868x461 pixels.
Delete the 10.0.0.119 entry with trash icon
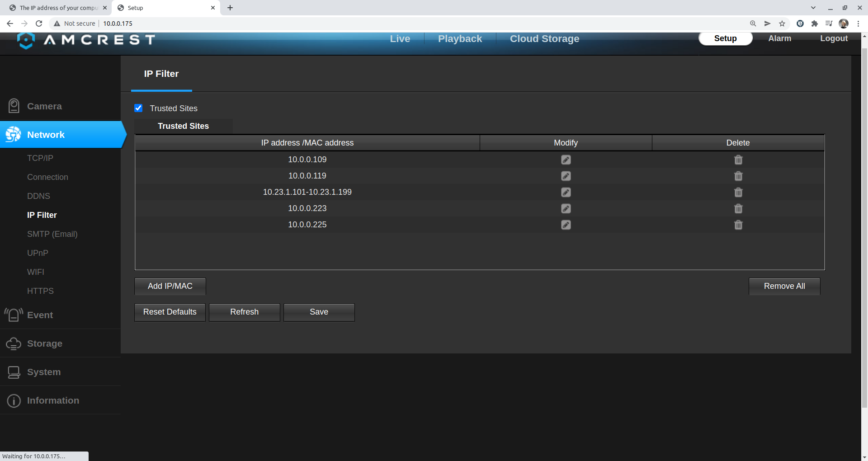(738, 176)
